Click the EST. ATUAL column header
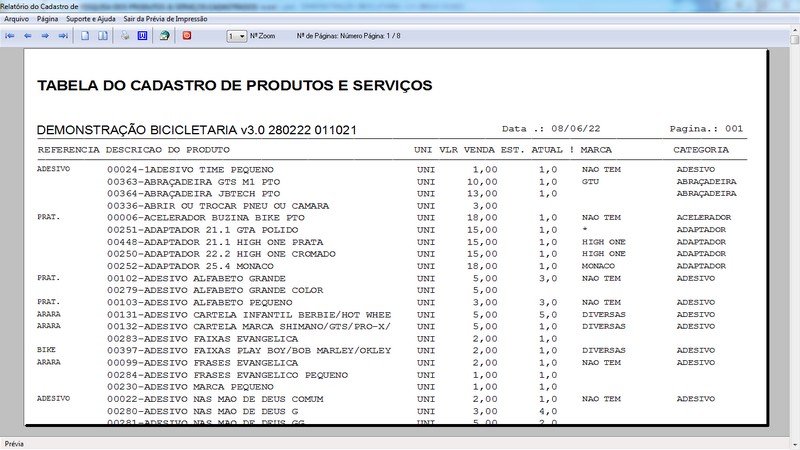This screenshot has width=800, height=450. point(532,150)
